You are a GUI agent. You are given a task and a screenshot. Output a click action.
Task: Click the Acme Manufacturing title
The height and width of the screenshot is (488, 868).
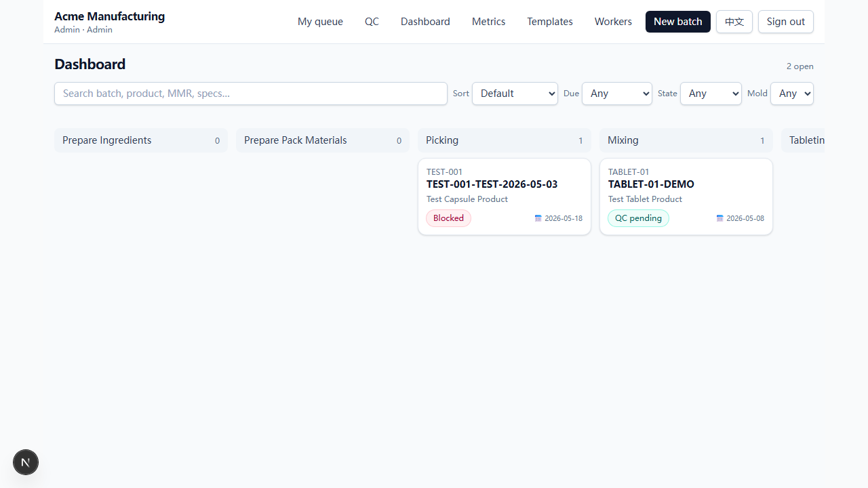[x=109, y=16]
